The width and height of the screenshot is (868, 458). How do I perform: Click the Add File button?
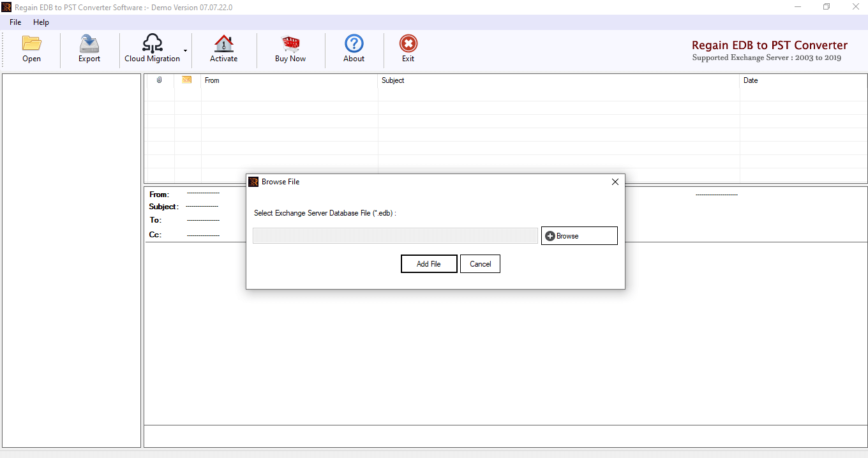(x=429, y=263)
